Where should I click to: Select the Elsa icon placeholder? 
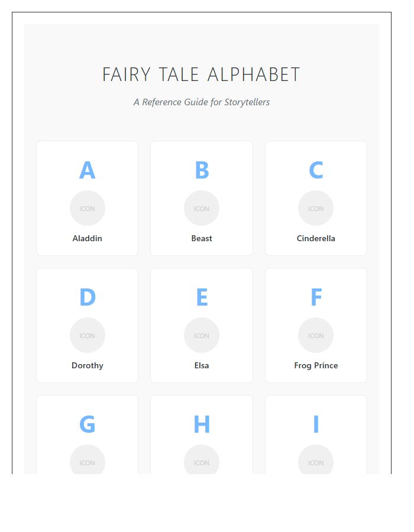coord(202,335)
